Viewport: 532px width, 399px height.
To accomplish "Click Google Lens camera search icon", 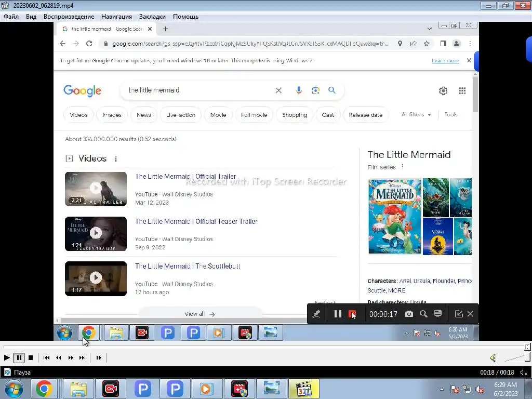I will pyautogui.click(x=315, y=90).
